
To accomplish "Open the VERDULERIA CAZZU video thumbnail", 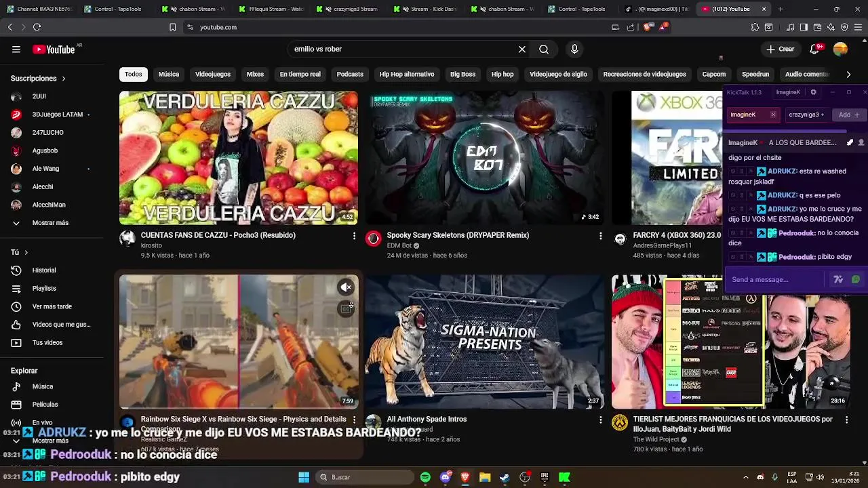I will tap(239, 158).
